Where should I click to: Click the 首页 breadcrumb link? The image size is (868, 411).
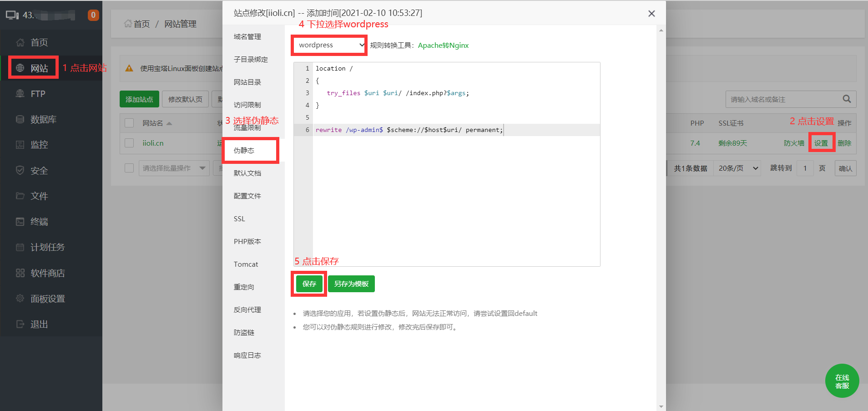pyautogui.click(x=141, y=24)
